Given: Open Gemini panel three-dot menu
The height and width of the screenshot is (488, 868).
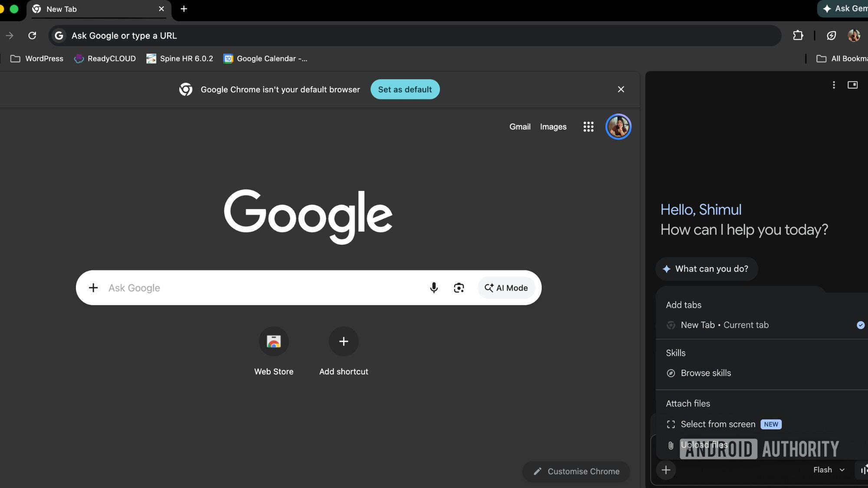Looking at the screenshot, I should 834,85.
